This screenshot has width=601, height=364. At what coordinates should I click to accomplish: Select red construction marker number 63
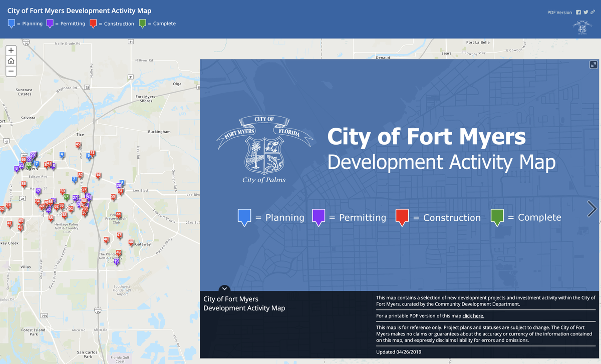(x=21, y=221)
